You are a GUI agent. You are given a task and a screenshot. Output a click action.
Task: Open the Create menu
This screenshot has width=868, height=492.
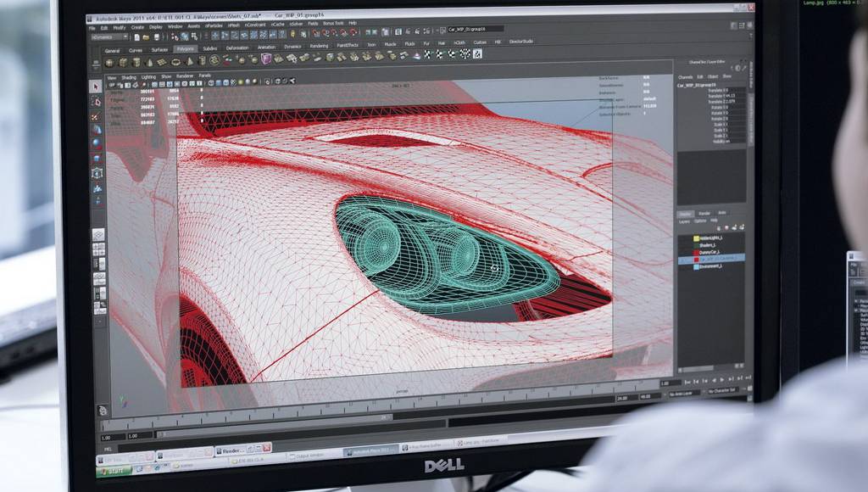(x=137, y=27)
